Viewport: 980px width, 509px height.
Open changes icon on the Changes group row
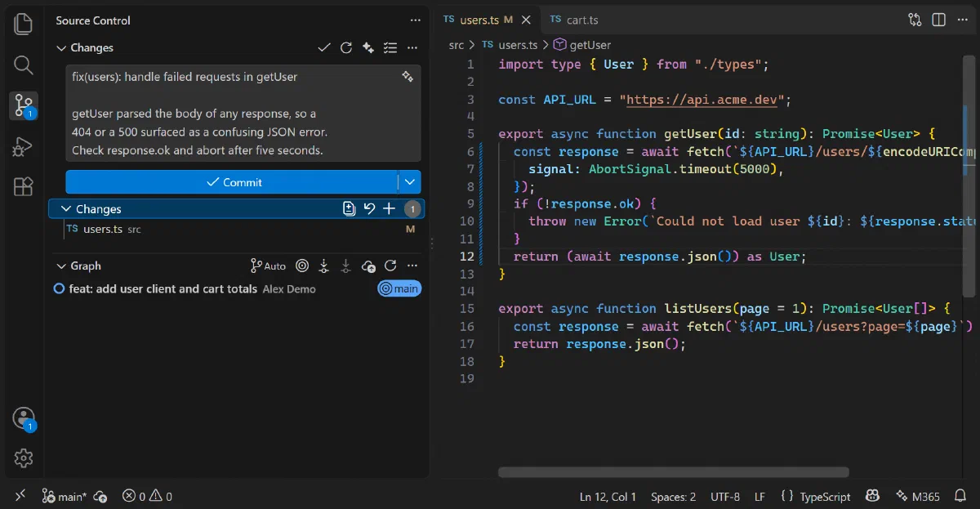(349, 209)
